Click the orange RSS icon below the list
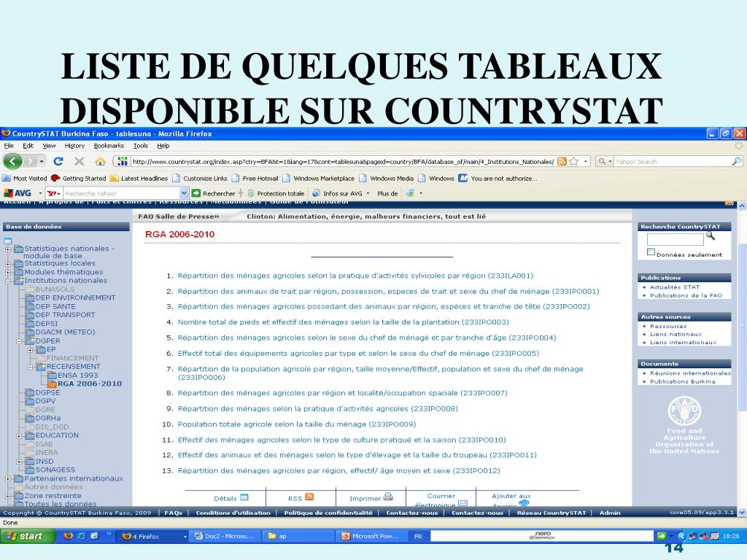The image size is (747, 560). tap(309, 497)
